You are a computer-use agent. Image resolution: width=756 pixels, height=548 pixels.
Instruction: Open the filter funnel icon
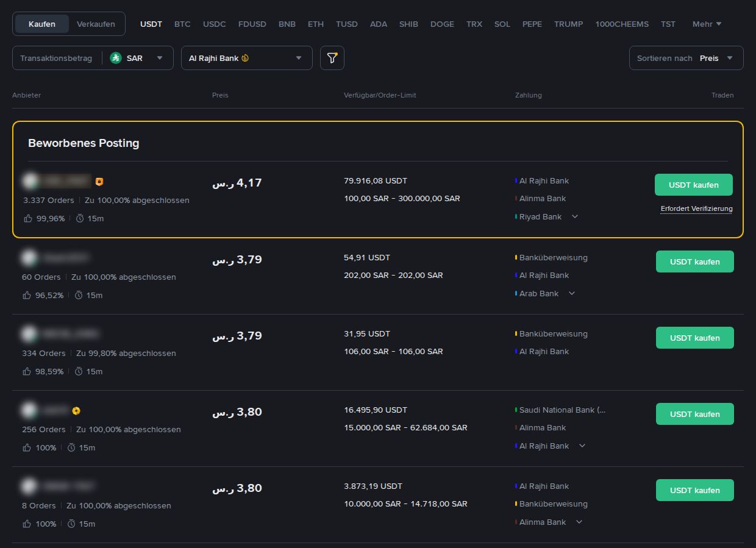click(x=332, y=58)
